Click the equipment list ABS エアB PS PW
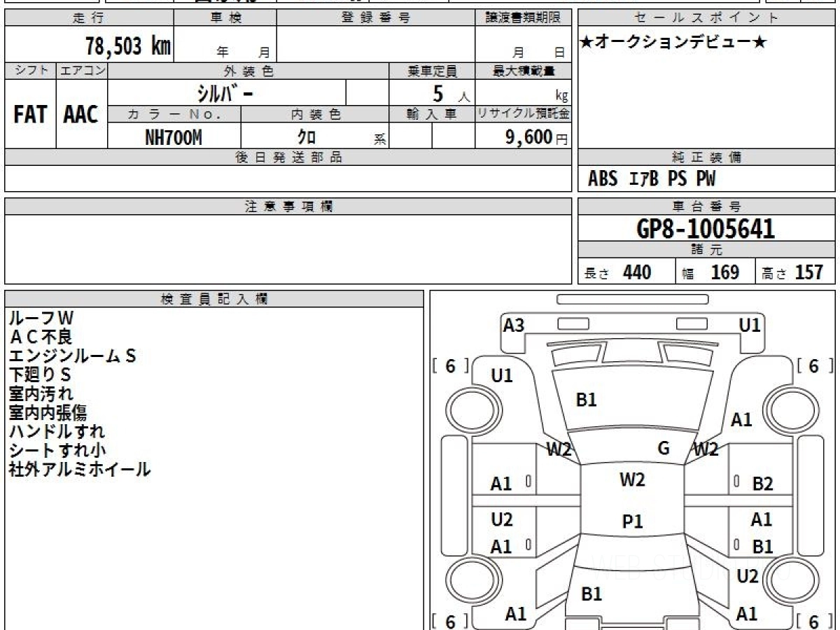This screenshot has width=840, height=630. click(x=652, y=179)
